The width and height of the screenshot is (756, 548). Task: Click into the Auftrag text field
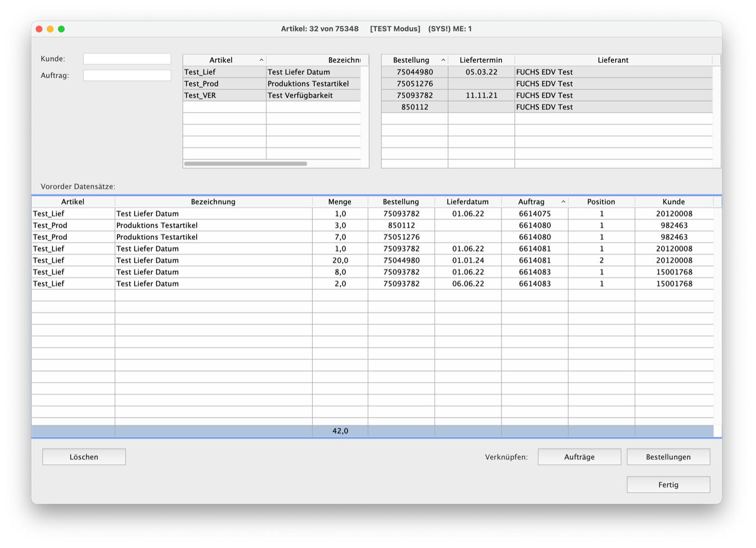(127, 76)
